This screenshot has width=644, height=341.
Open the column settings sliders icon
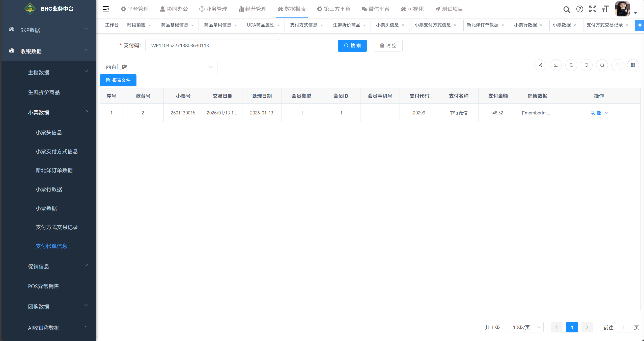(x=586, y=65)
